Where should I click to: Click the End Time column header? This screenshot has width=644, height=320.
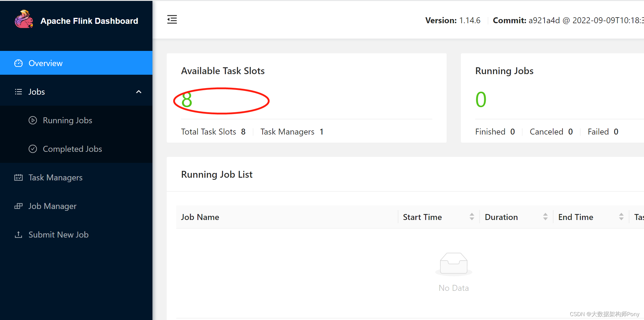591,217
